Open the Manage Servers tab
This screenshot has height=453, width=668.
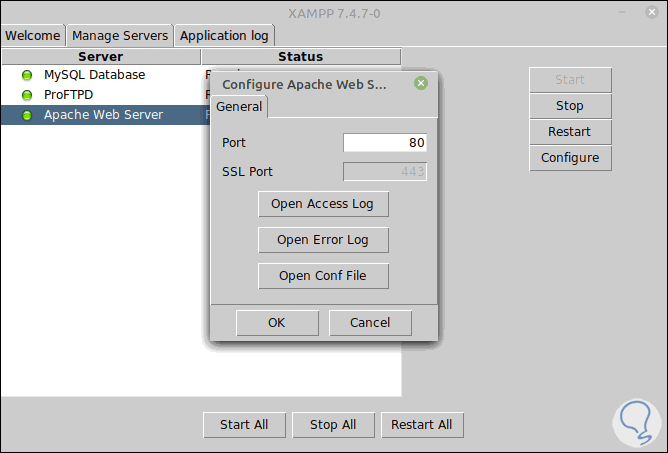click(x=120, y=36)
